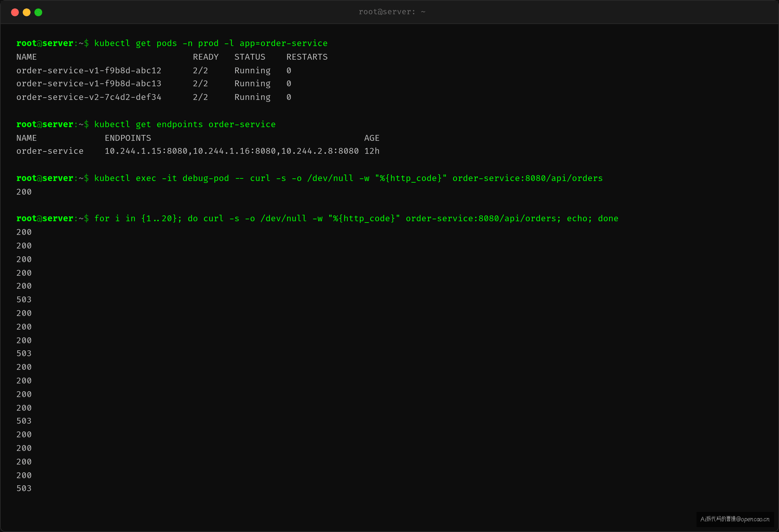This screenshot has height=532, width=779.
Task: Click the third 503 response in the loop
Action: pos(24,421)
